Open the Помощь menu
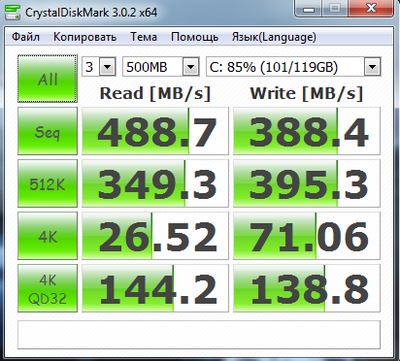 pos(194,37)
